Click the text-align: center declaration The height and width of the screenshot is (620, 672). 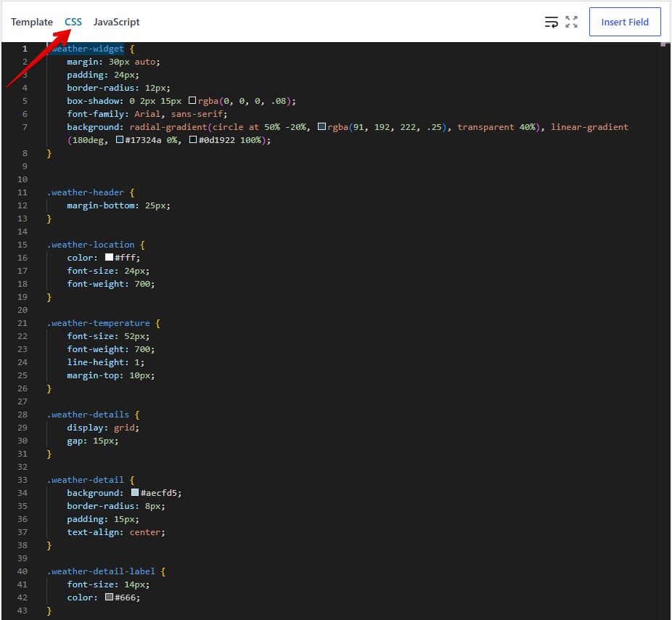coord(115,532)
